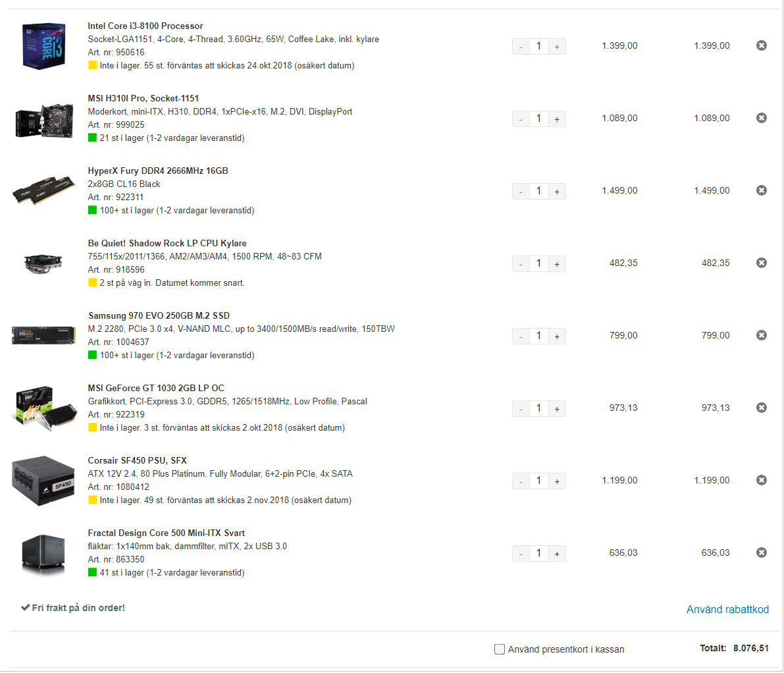Click '2x8GB CL16 Black' description text
The height and width of the screenshot is (673, 784).
click(124, 184)
